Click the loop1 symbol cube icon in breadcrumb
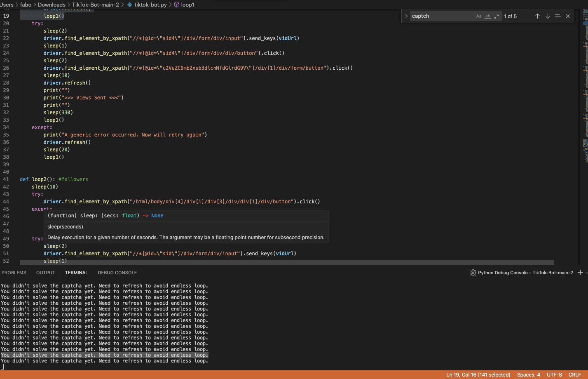 (x=177, y=5)
